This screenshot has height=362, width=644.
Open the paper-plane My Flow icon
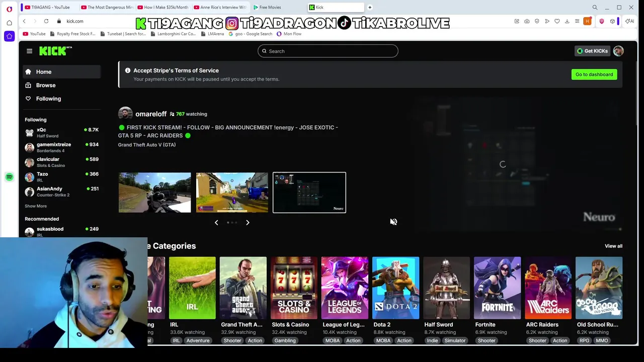[x=547, y=21]
